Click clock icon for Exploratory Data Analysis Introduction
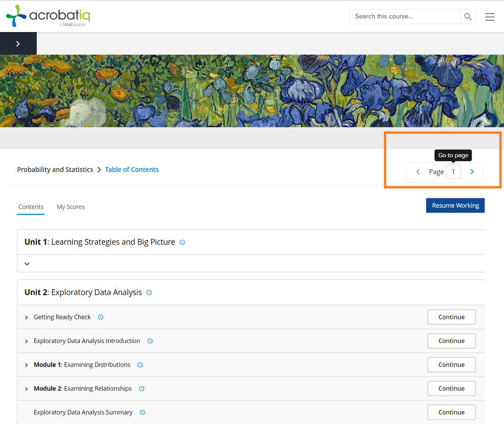 [150, 341]
